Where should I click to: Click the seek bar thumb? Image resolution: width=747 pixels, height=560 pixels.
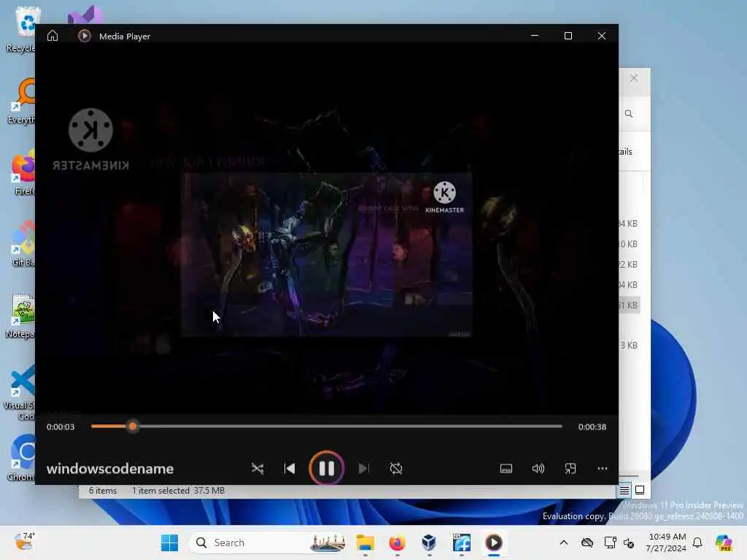click(x=133, y=427)
